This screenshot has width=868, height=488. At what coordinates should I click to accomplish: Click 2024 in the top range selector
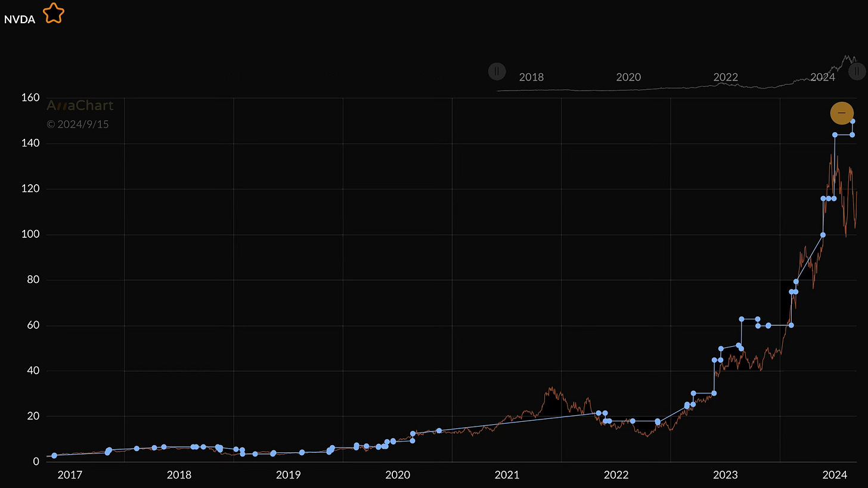tap(823, 77)
